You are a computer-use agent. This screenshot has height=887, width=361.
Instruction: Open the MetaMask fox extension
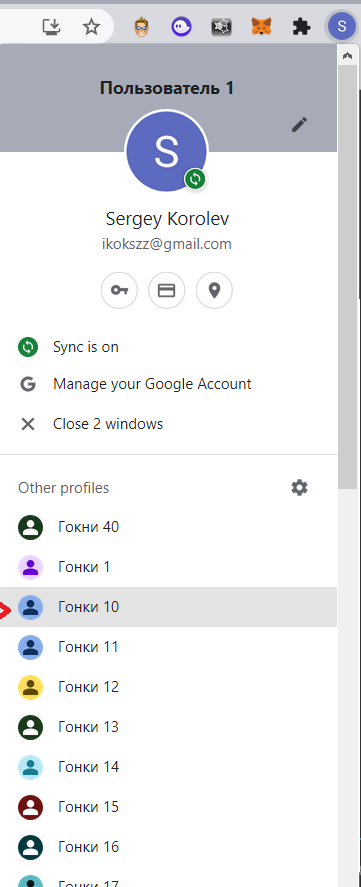261,26
